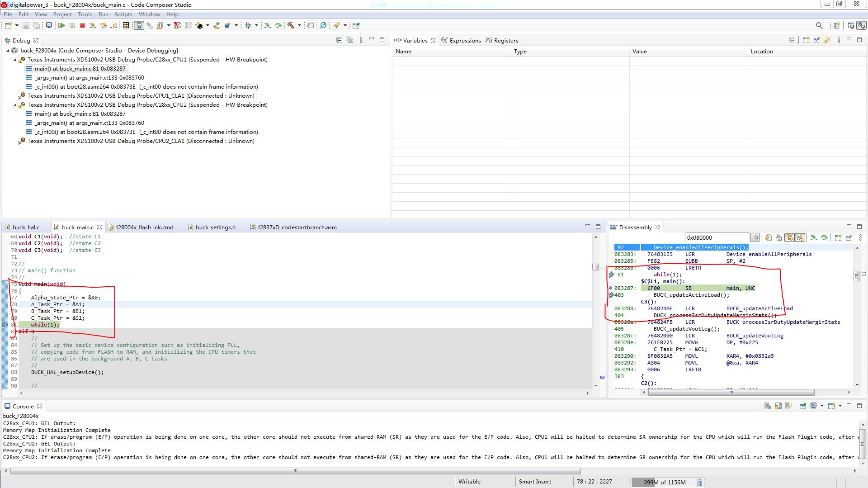Open the Scripts menu

123,14
